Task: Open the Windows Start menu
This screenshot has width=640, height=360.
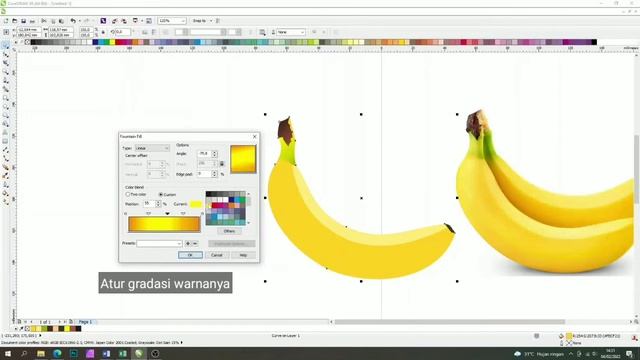Action: 7,354
